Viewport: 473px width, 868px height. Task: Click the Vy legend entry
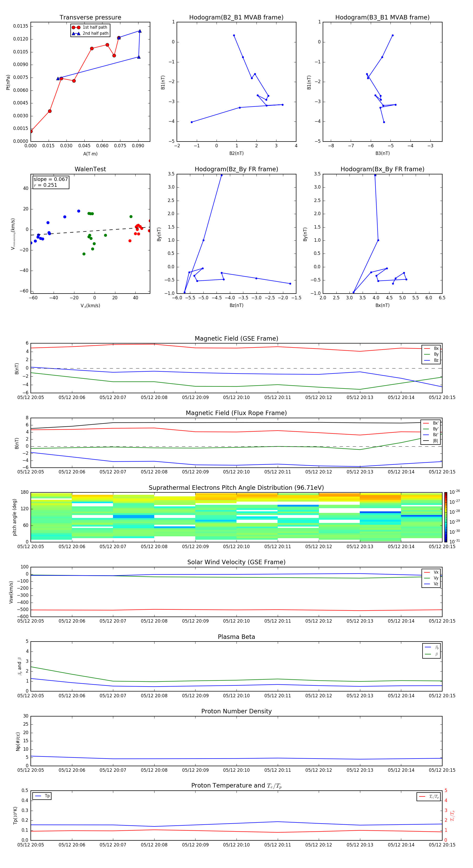pos(431,578)
